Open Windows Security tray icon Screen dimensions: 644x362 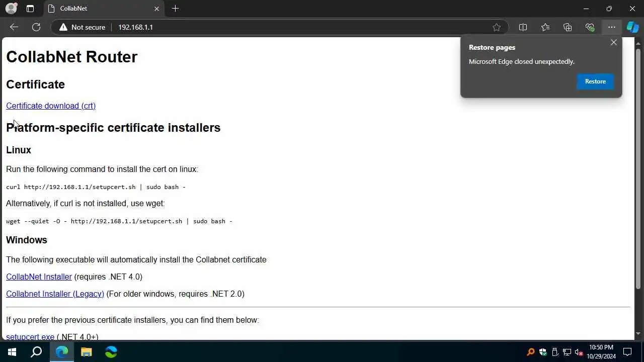pyautogui.click(x=543, y=352)
